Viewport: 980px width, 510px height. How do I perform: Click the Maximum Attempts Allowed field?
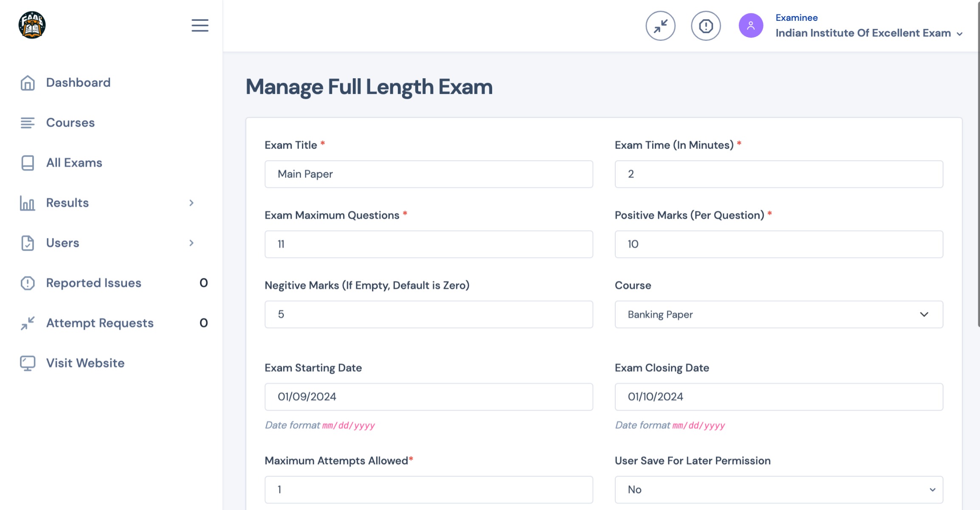pos(428,490)
